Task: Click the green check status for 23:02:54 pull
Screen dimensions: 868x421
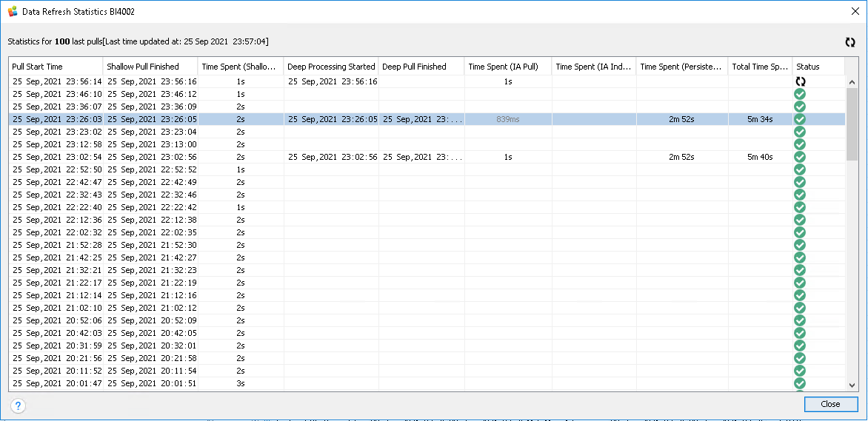Action: click(800, 157)
